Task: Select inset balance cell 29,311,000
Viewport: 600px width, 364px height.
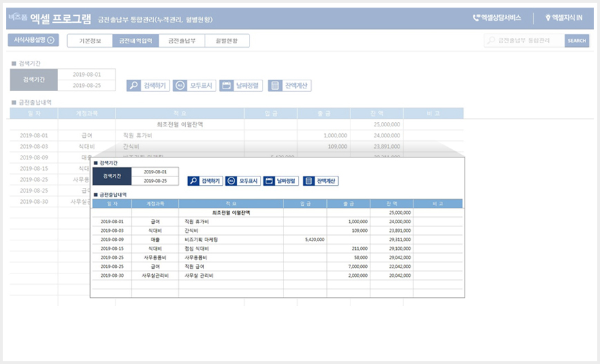Action: click(392, 240)
